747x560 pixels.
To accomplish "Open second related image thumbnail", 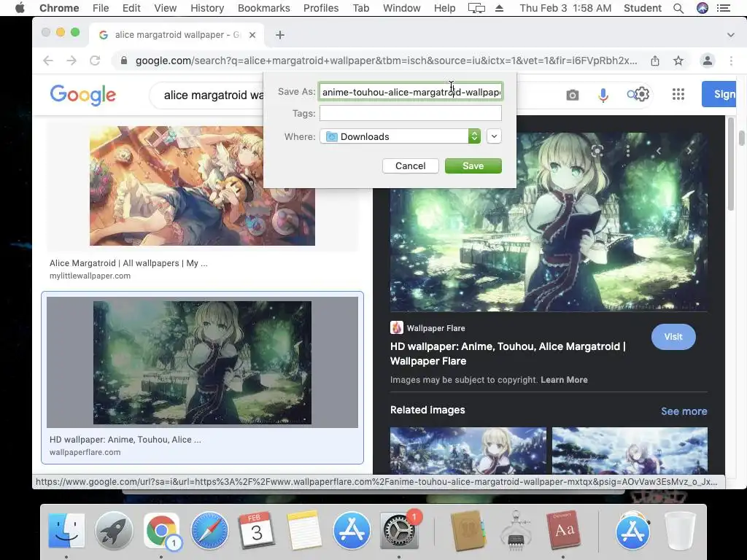I will coord(630,451).
